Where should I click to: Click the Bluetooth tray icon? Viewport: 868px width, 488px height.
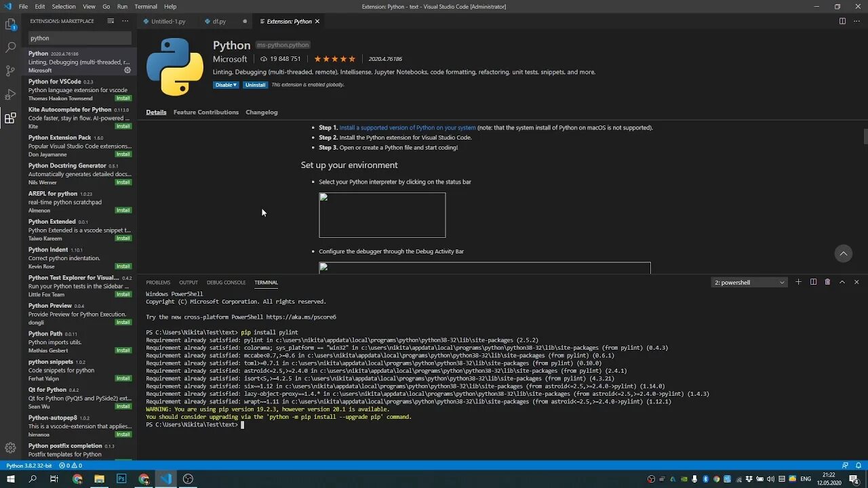coord(705,479)
